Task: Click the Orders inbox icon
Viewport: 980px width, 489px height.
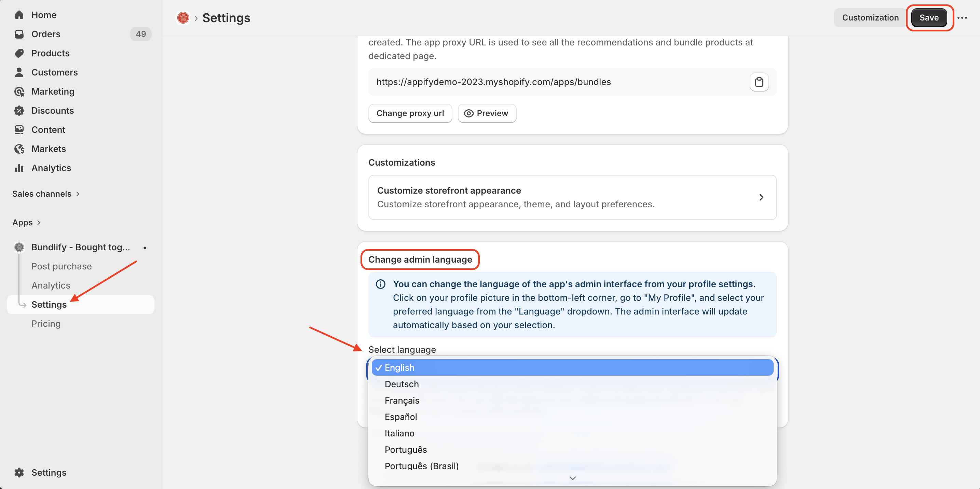Action: point(19,34)
